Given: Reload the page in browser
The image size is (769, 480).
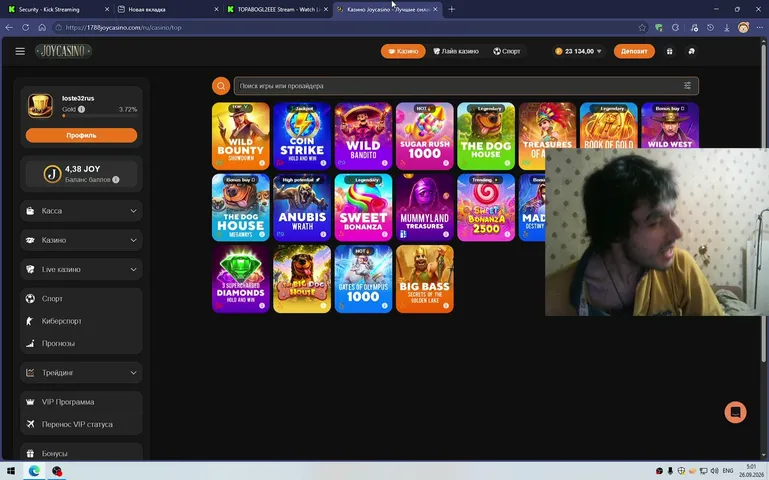Looking at the screenshot, I should (x=26, y=27).
